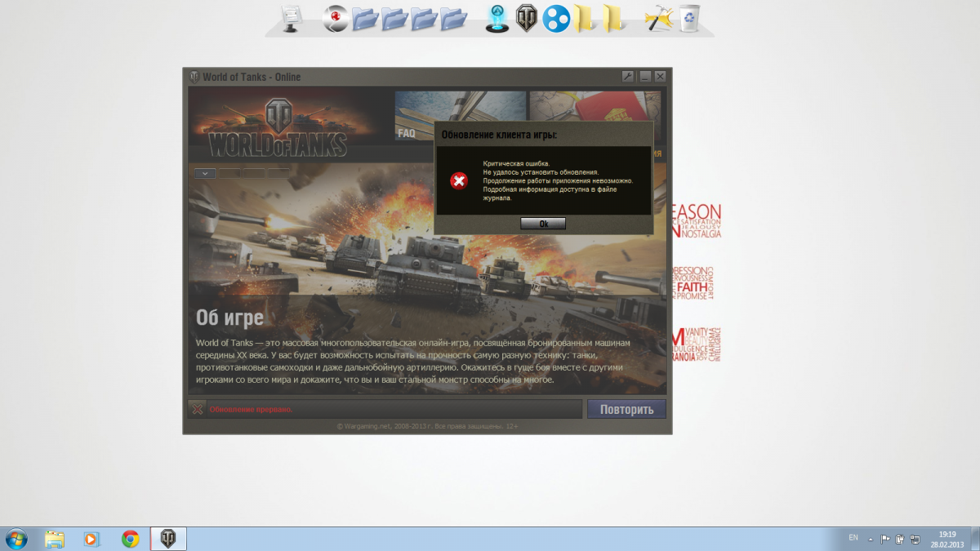Open the Windows Start menu
980x551 pixels.
[x=16, y=539]
